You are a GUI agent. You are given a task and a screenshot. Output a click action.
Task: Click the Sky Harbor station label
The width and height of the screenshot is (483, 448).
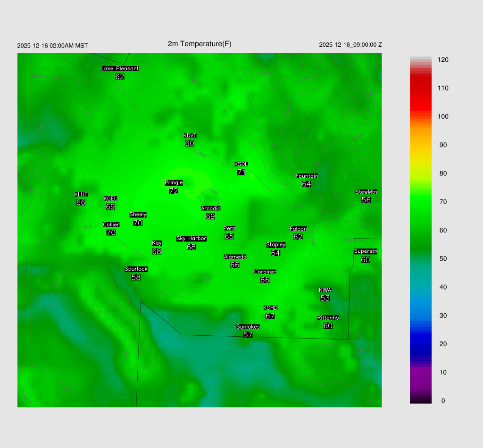191,239
